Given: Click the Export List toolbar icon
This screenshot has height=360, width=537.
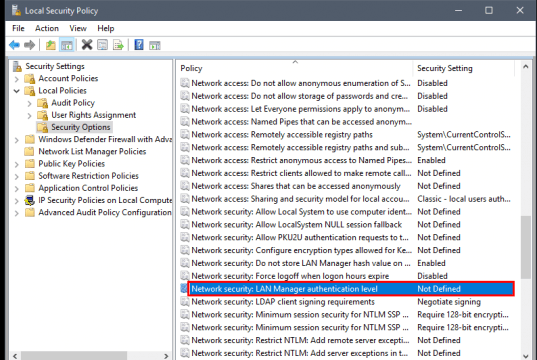Looking at the screenshot, I should (118, 45).
